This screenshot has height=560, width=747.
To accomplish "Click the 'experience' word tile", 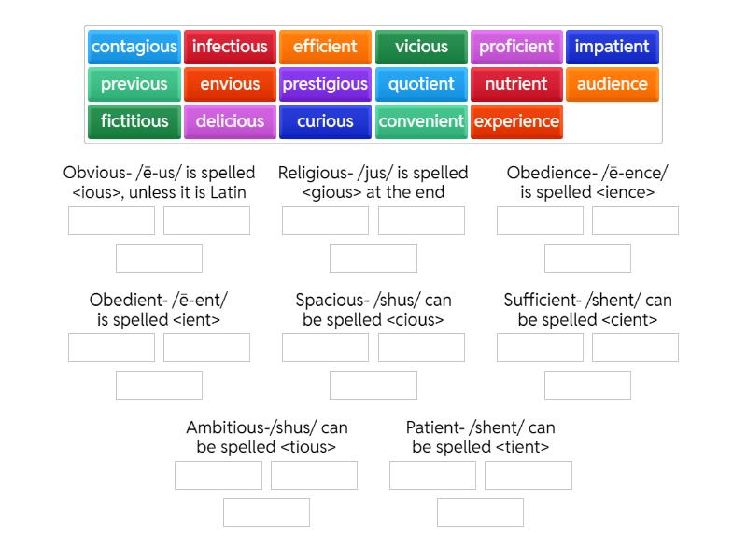I will 516,121.
